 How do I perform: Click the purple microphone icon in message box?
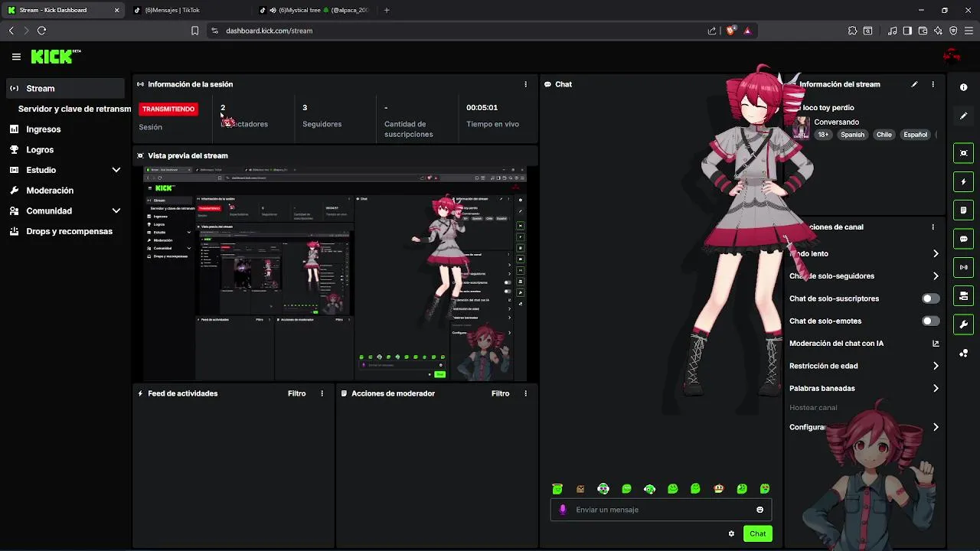tap(563, 510)
